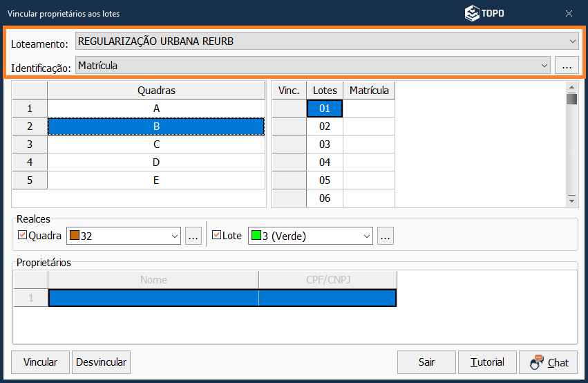
Task: Close the Vincular proprietários dialog
Action: coord(569,13)
